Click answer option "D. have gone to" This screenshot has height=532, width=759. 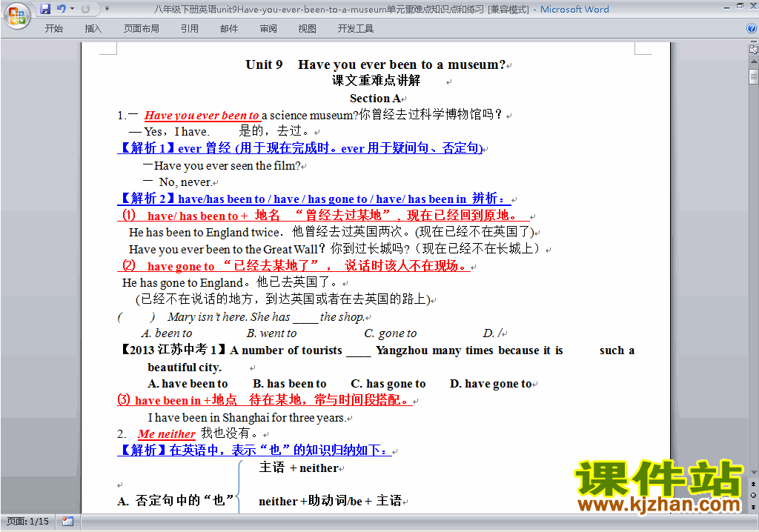pos(491,384)
